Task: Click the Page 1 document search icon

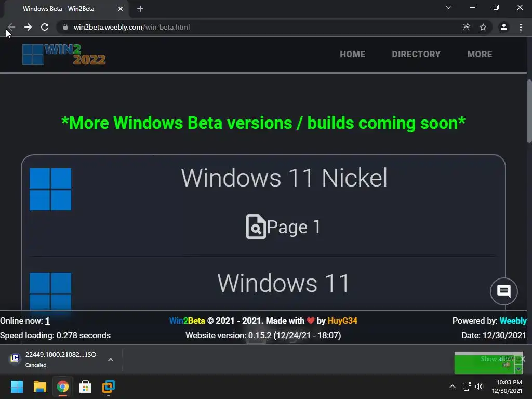Action: (256, 227)
